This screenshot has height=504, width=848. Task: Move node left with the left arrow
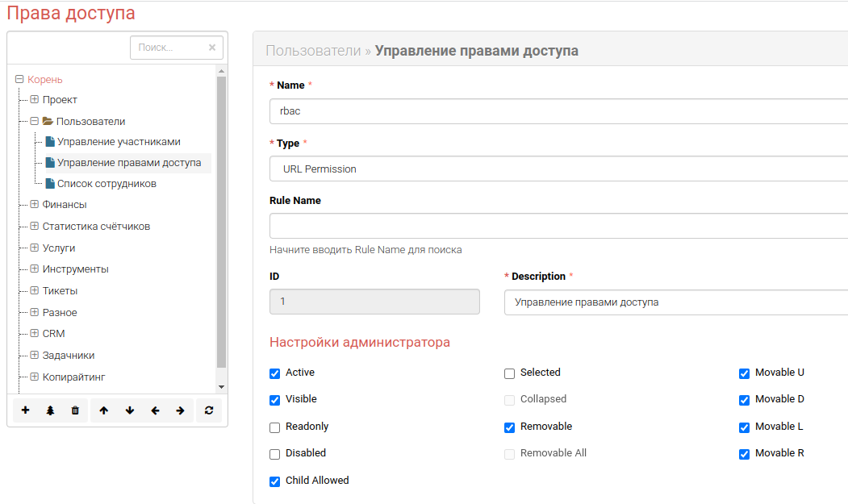[x=155, y=410]
